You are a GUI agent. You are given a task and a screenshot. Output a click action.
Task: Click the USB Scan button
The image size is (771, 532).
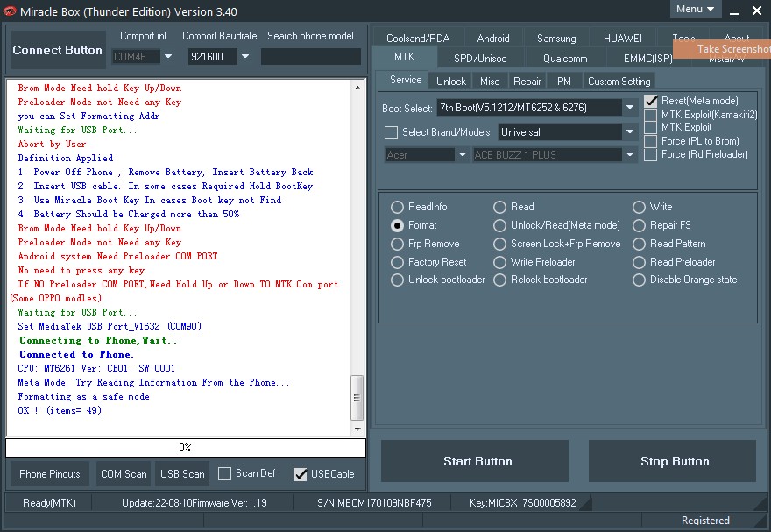point(182,474)
